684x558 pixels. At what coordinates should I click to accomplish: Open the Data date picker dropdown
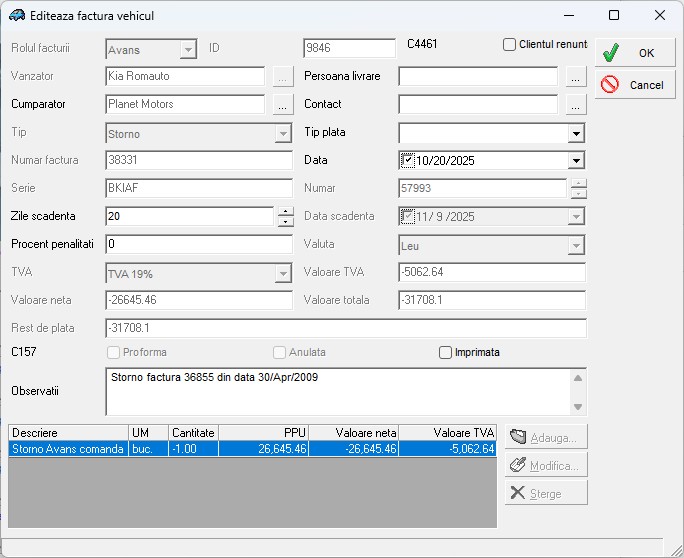(x=576, y=161)
